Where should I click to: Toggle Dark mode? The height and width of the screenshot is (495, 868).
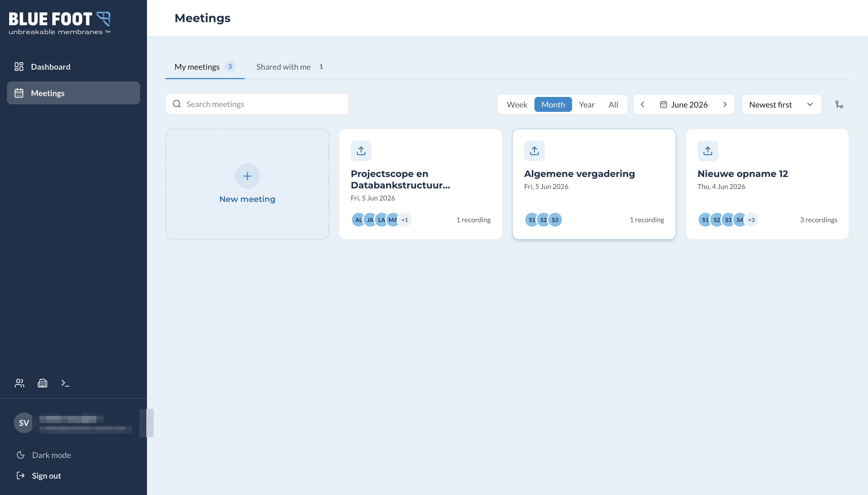tap(73, 455)
